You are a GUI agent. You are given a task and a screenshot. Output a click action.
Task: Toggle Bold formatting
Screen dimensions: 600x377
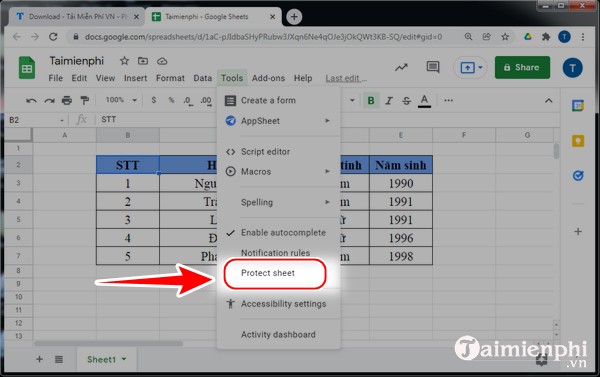tap(371, 101)
